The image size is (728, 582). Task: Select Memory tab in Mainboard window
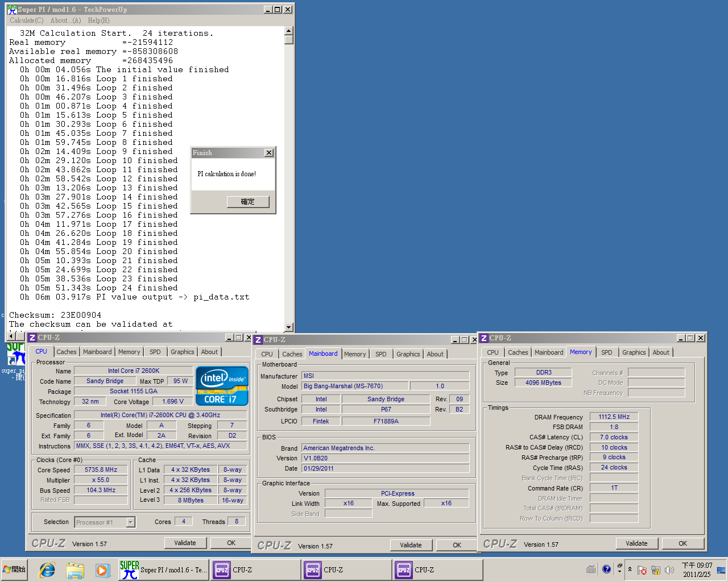[355, 354]
